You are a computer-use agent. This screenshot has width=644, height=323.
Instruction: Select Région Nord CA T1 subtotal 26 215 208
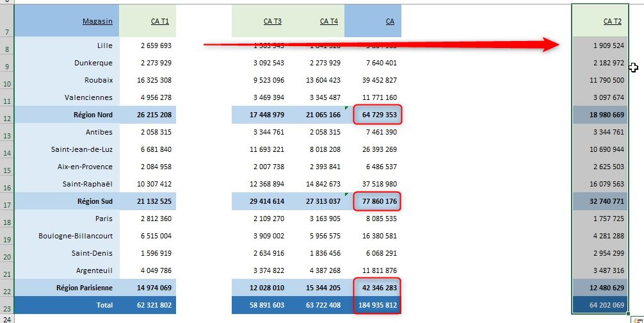coord(148,115)
